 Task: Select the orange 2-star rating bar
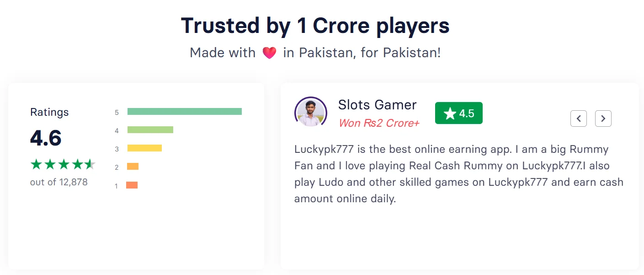click(x=133, y=167)
